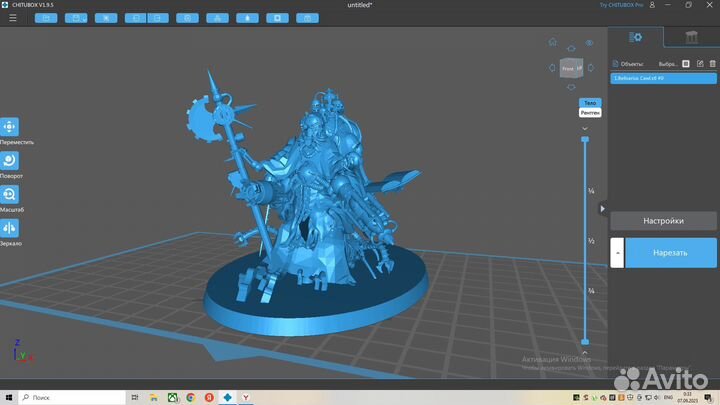This screenshot has width=720, height=405.
Task: Open the hamburger main menu
Action: (x=13, y=18)
